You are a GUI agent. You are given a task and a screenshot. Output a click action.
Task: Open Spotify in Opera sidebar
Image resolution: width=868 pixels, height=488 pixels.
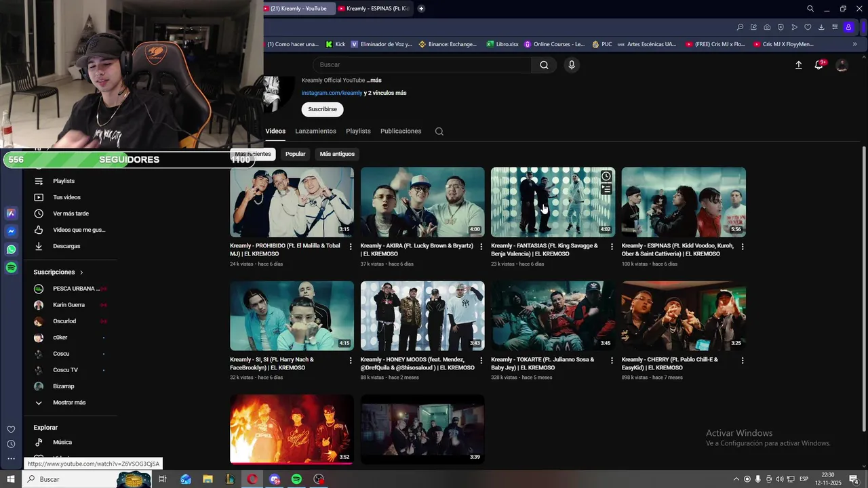click(11, 268)
